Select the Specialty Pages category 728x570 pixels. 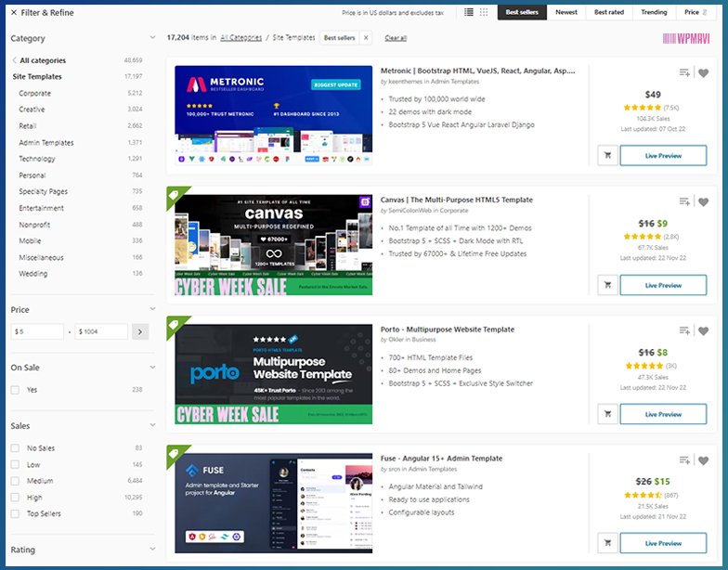point(43,191)
